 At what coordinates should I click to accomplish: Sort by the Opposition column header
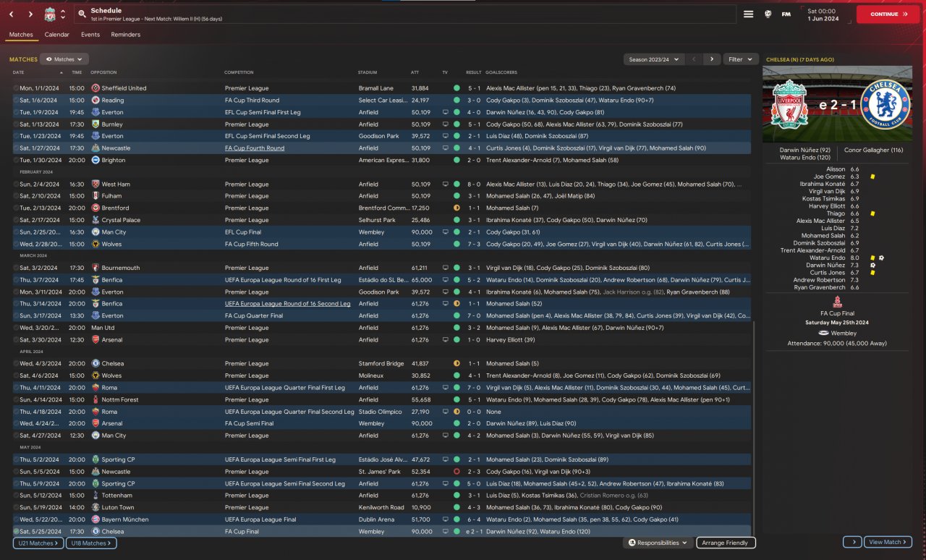point(103,72)
